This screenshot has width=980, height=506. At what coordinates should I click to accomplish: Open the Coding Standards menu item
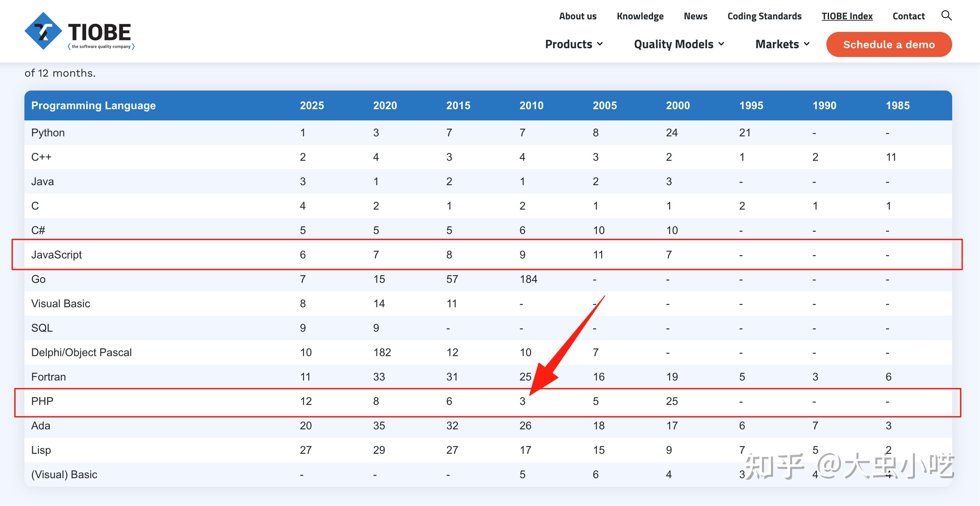(x=764, y=16)
